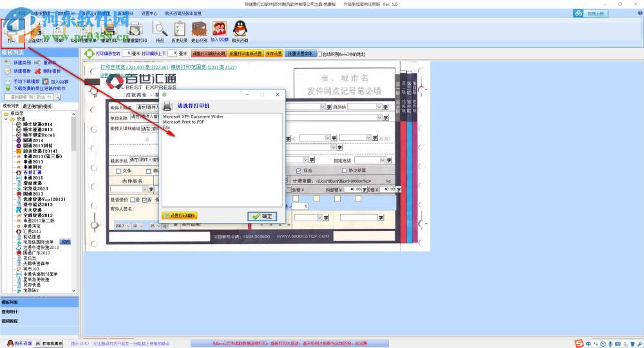Click the microphone icon in the tray
Image resolution: width=644 pixels, height=348 pixels.
[x=611, y=344]
